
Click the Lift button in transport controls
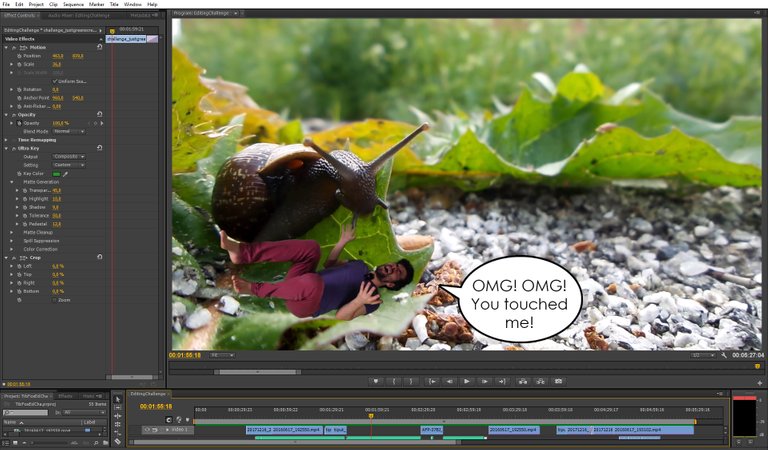521,381
